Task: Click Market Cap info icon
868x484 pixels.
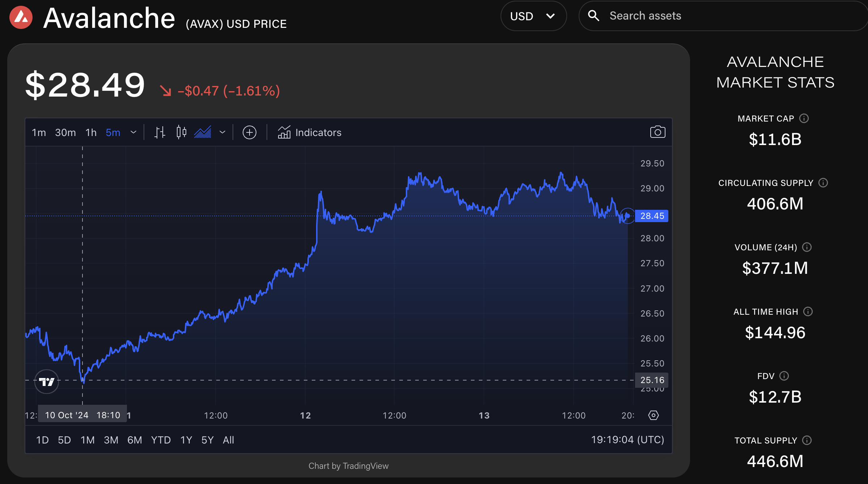Action: 804,118
